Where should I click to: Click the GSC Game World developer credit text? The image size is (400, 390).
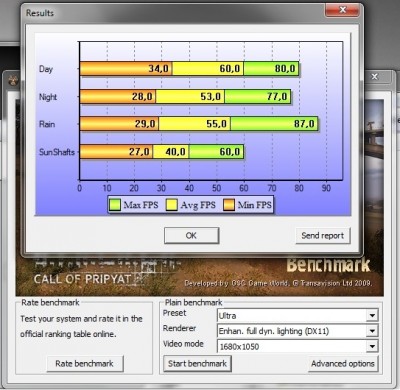point(278,283)
